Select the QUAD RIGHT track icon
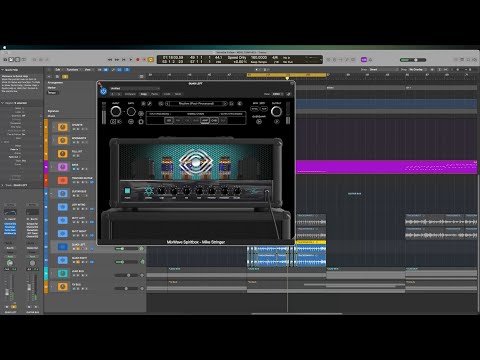Screen dimensions: 480x360 coord(62,260)
